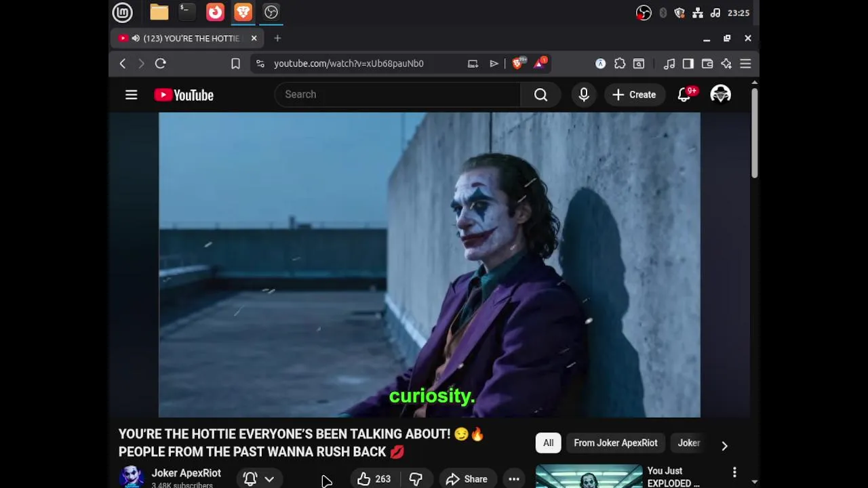
Task: Toggle the browser sidebar panel
Action: point(688,64)
